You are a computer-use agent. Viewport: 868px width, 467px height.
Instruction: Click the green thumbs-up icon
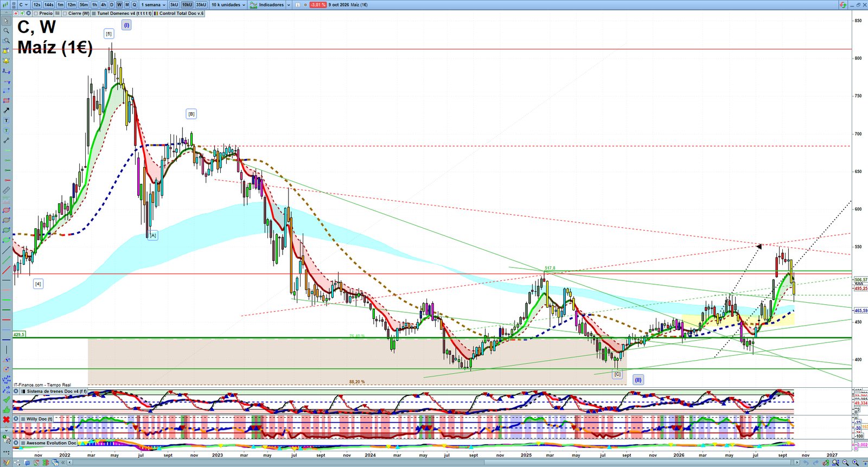(6, 410)
